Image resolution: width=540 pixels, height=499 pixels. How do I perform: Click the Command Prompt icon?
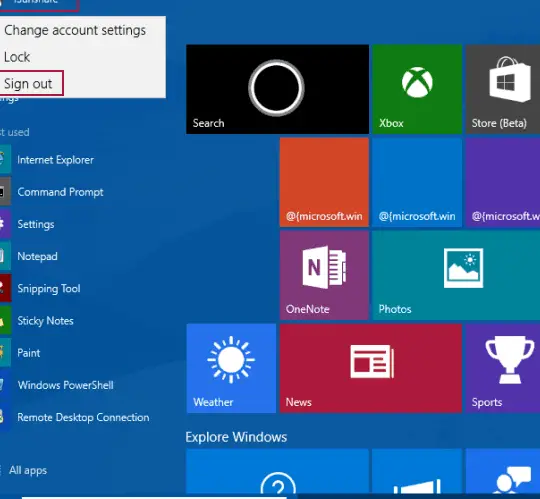tap(5, 192)
